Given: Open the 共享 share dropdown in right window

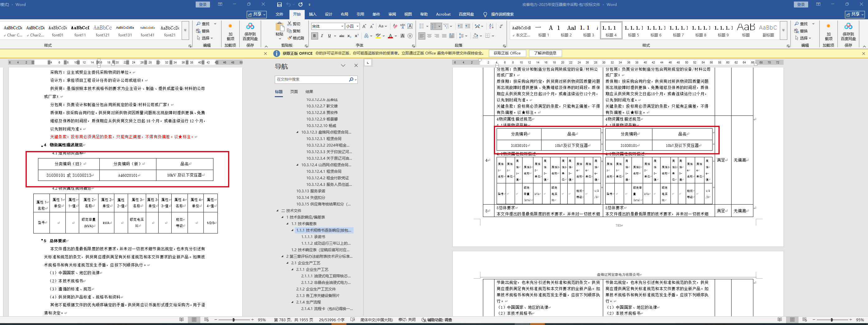Looking at the screenshot, I should 856,14.
